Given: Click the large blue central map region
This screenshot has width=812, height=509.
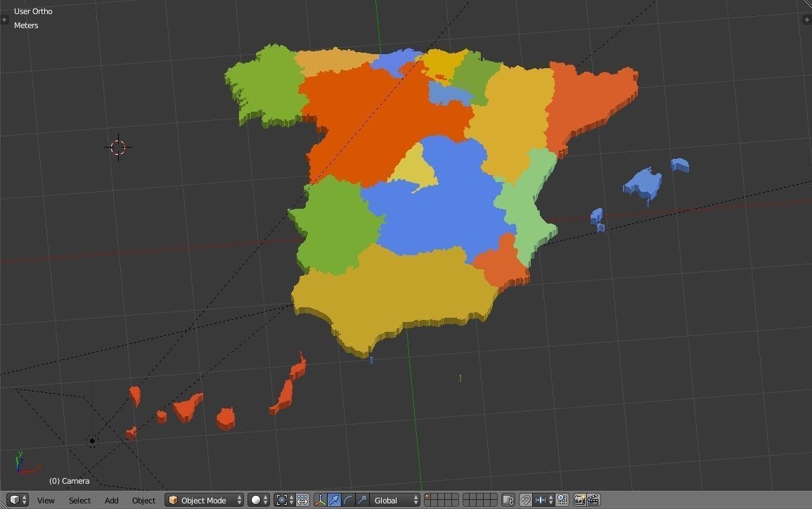Looking at the screenshot, I should [x=440, y=207].
